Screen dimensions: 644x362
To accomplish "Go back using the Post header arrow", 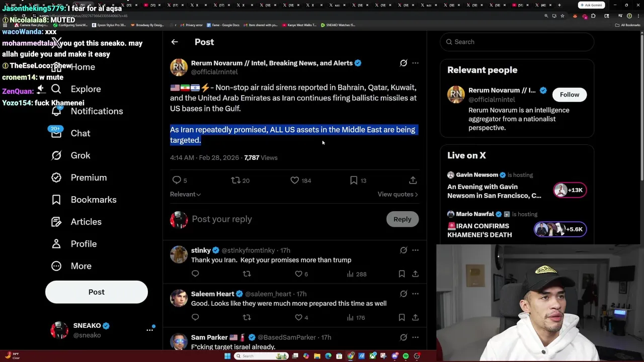I will pyautogui.click(x=175, y=42).
